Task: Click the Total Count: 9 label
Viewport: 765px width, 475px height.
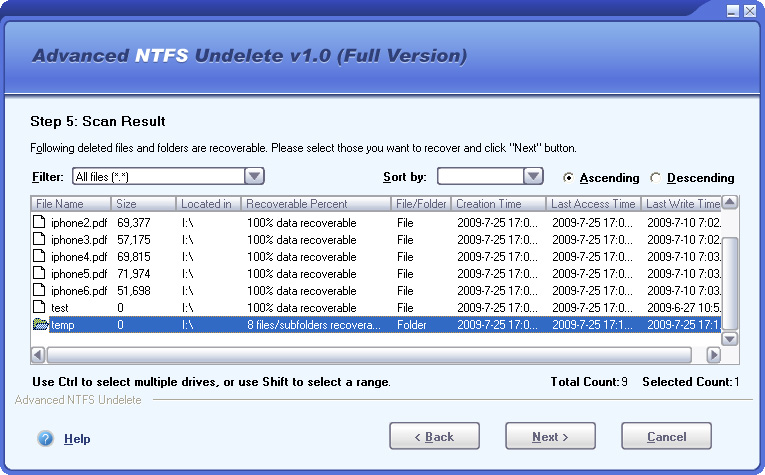Action: [x=589, y=382]
